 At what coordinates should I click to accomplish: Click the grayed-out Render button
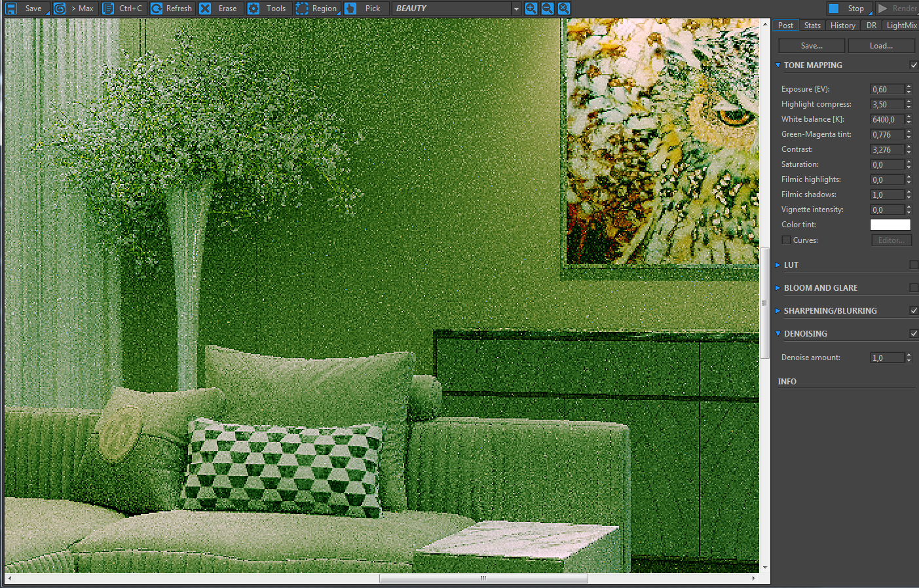click(x=897, y=9)
